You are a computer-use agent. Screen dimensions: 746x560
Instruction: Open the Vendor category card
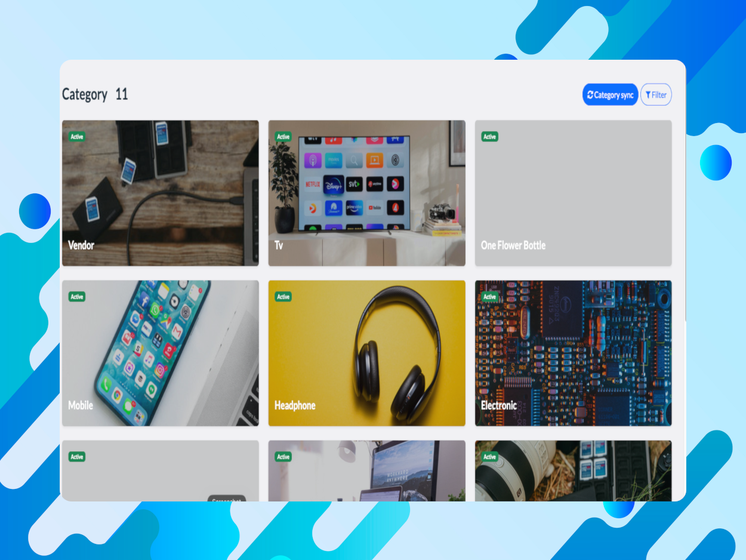pyautogui.click(x=161, y=193)
